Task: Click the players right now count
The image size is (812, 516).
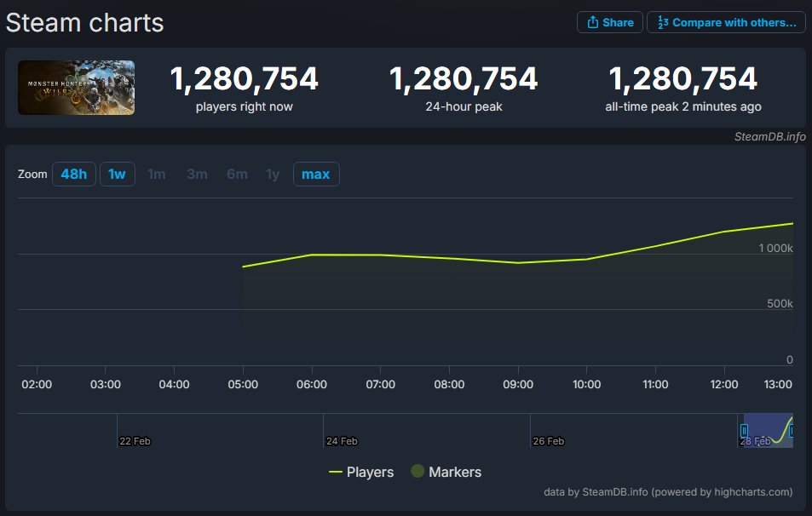Action: pyautogui.click(x=244, y=78)
